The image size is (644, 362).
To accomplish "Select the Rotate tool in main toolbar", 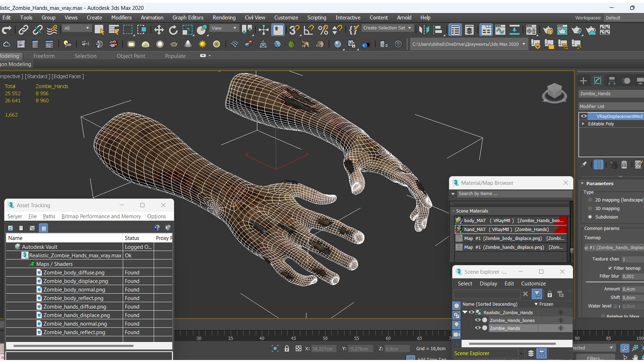I will coord(173,30).
